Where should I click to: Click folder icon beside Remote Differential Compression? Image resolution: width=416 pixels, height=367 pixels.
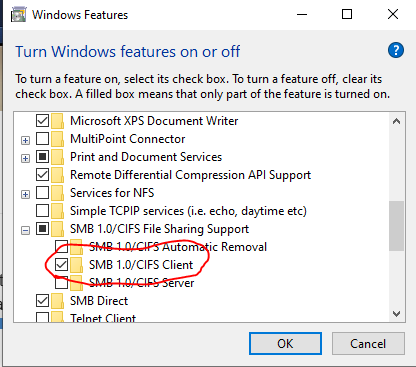tap(57, 175)
